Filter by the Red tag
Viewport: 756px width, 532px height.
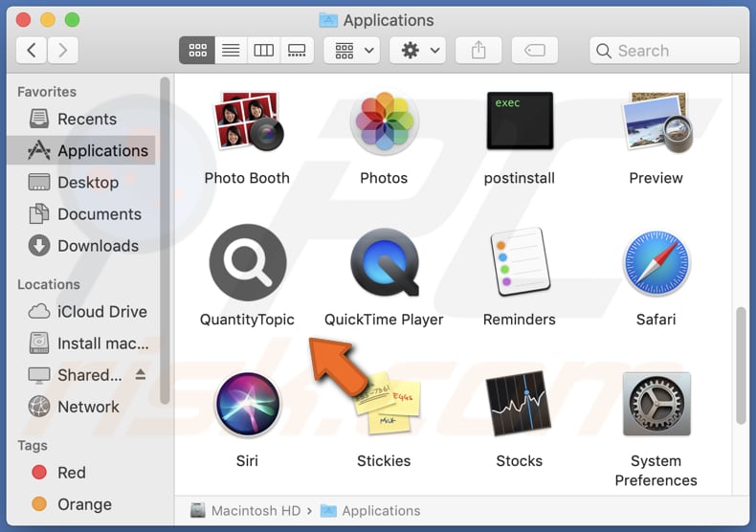tap(80, 473)
